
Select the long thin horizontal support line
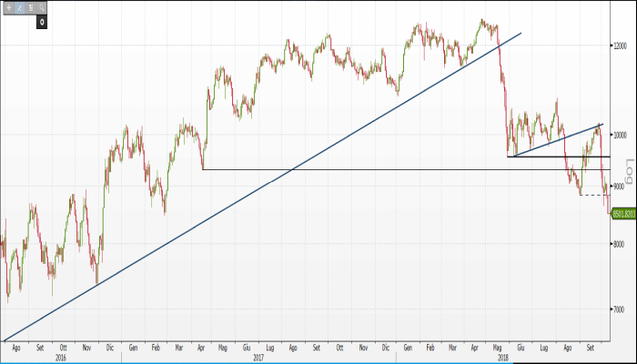364,170
